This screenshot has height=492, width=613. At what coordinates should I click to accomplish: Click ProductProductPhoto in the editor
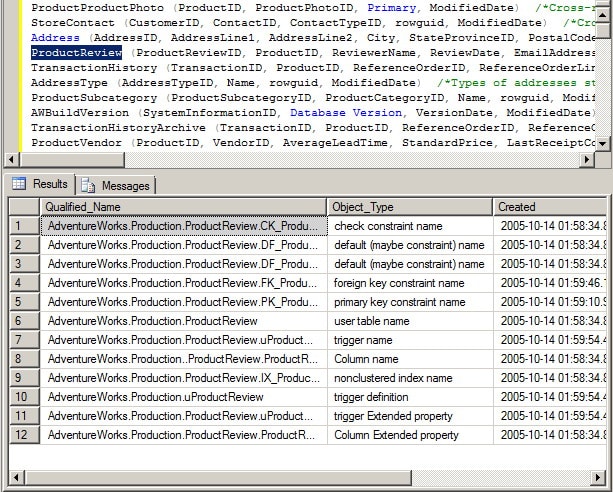pos(97,8)
